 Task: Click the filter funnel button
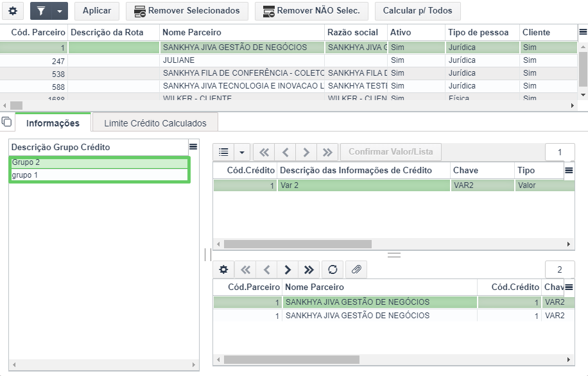tap(41, 11)
